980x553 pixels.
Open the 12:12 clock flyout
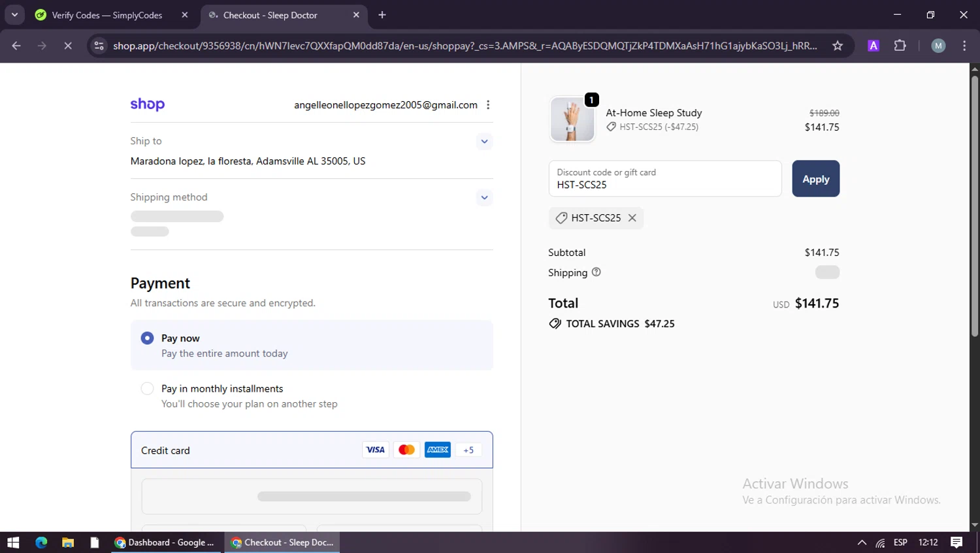point(928,543)
